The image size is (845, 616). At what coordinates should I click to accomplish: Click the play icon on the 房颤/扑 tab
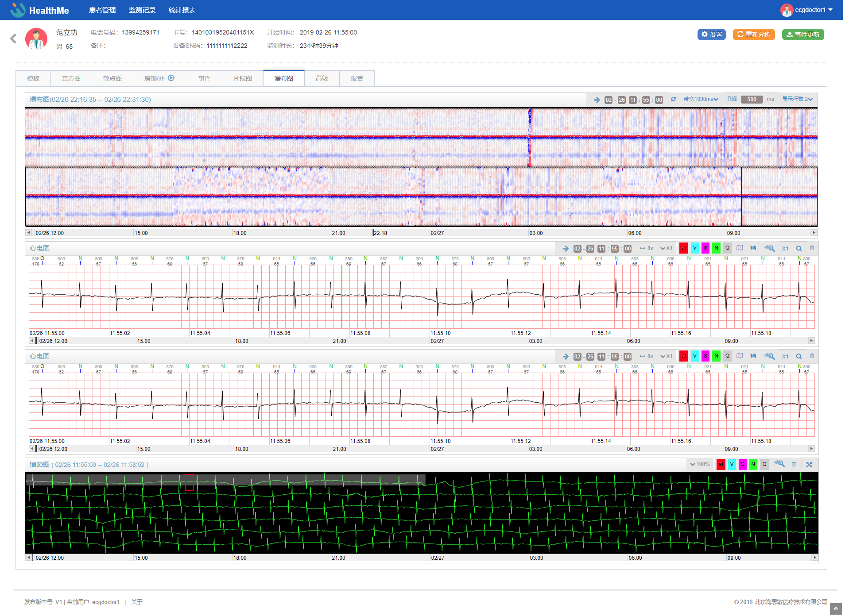(x=171, y=78)
